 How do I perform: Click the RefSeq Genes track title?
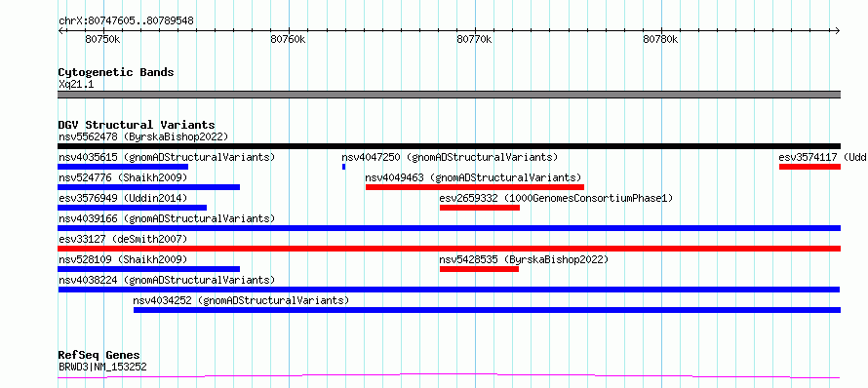pyautogui.click(x=99, y=356)
